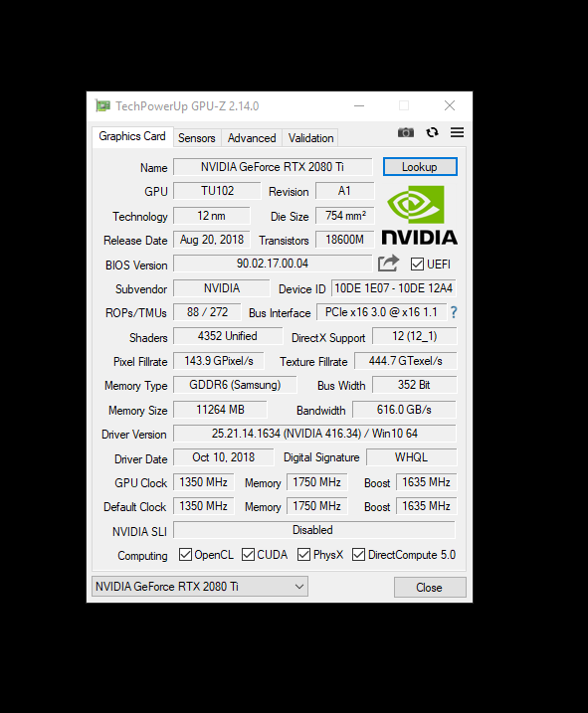Click the GPU Clock row Memory 1750 MHz field
This screenshot has height=713, width=588.
click(317, 482)
